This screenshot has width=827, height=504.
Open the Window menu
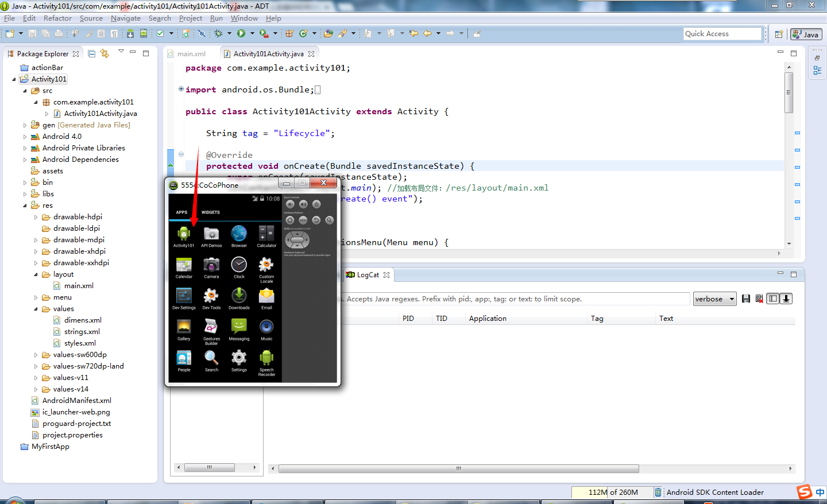[244, 18]
